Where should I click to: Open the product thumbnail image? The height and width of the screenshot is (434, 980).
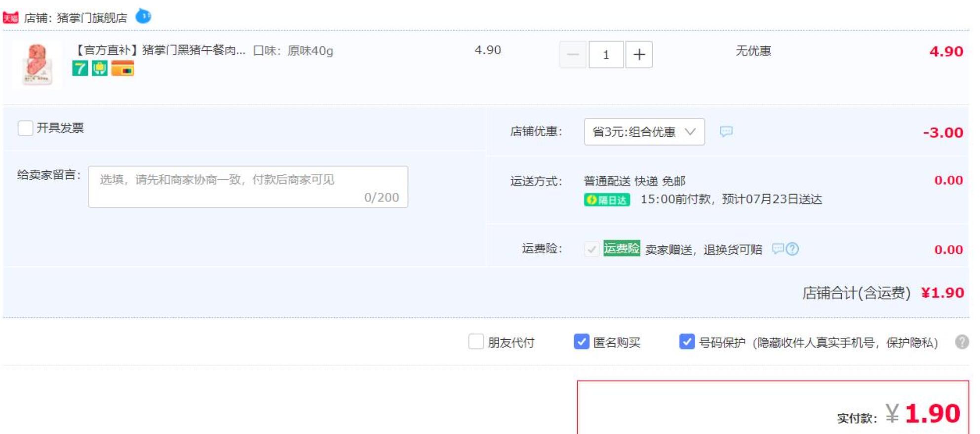point(37,65)
